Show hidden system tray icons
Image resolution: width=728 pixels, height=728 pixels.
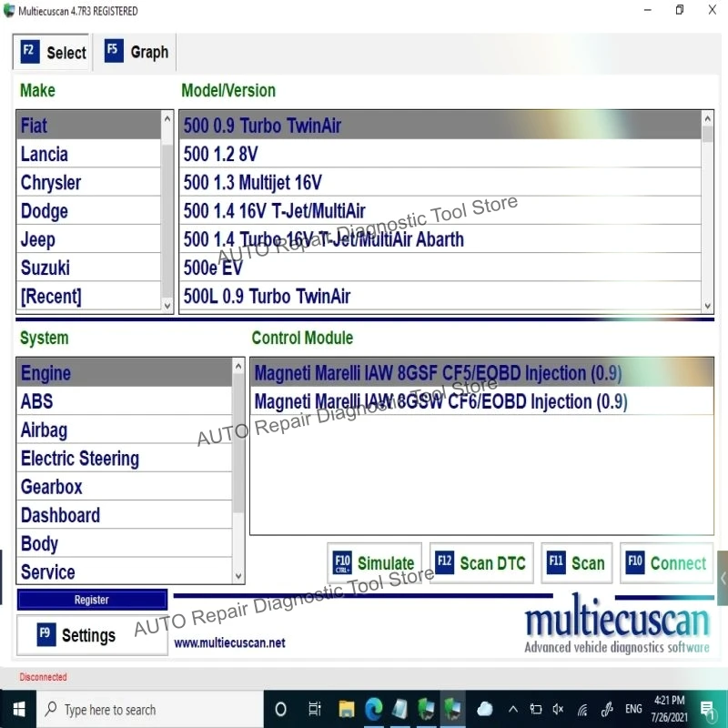point(513,709)
